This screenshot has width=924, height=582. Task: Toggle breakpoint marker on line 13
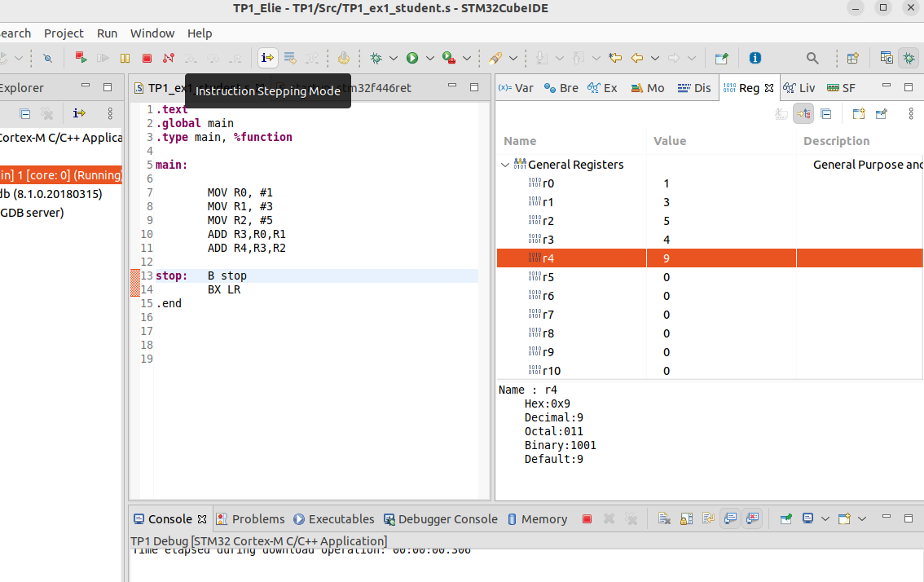pos(135,276)
